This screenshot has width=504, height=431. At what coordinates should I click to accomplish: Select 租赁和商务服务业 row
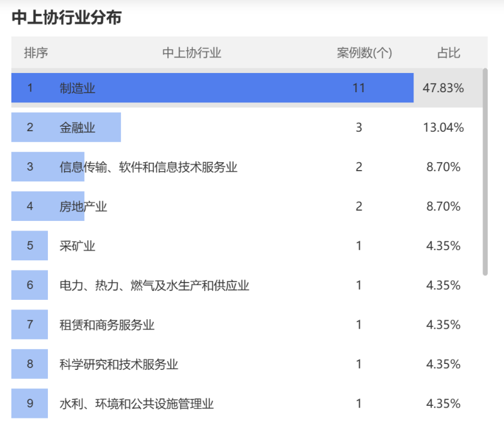(x=247, y=324)
